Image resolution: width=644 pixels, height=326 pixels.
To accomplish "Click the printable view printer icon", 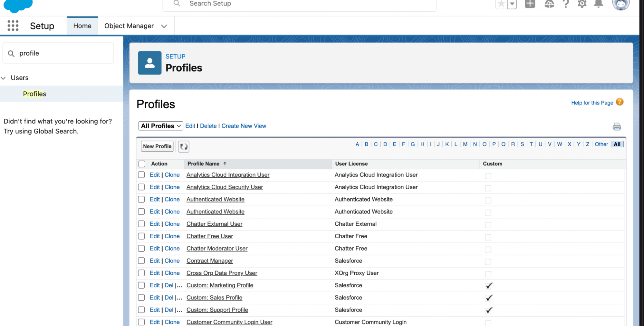I will tap(617, 127).
